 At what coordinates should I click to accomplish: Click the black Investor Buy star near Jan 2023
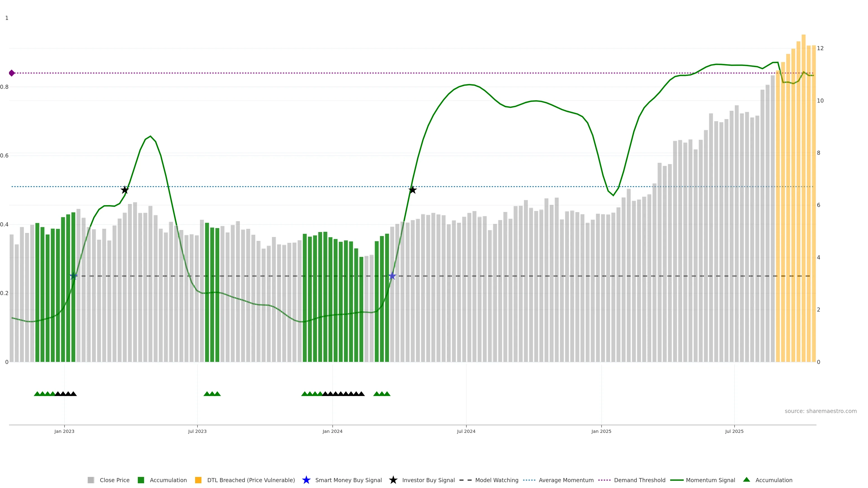click(125, 190)
